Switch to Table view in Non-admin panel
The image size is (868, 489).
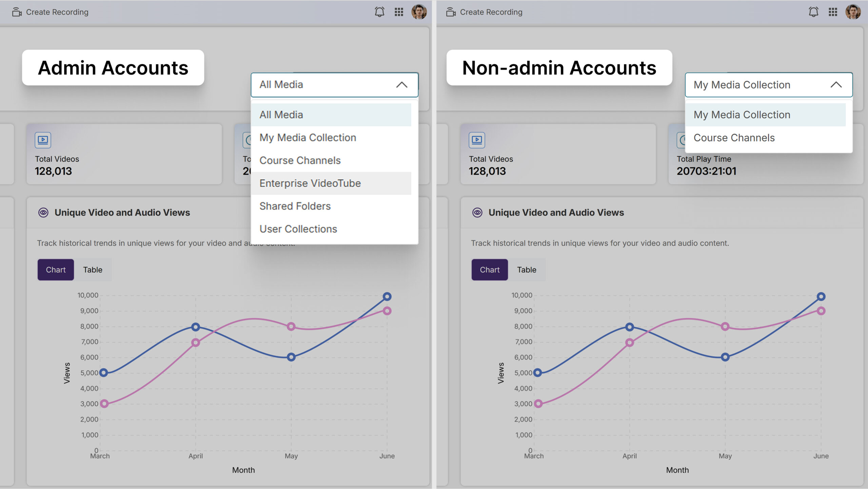(x=526, y=270)
